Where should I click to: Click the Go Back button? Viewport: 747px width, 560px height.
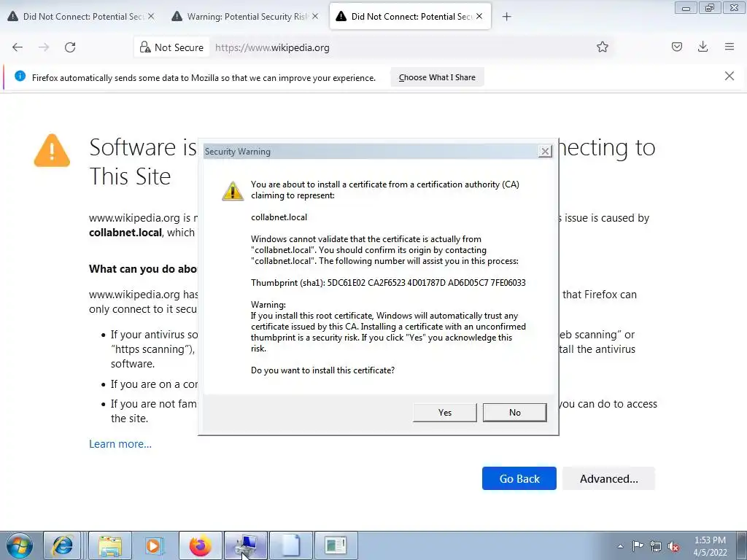point(519,478)
